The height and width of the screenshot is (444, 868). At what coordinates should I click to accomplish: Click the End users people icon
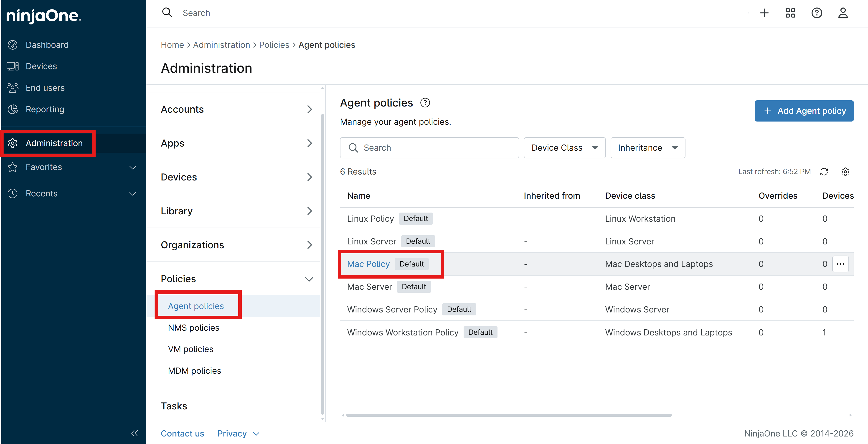click(x=13, y=88)
